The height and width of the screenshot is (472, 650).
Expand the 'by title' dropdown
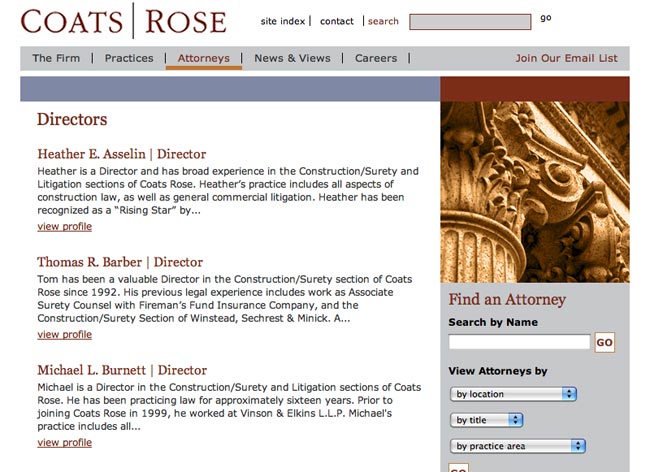tap(487, 420)
